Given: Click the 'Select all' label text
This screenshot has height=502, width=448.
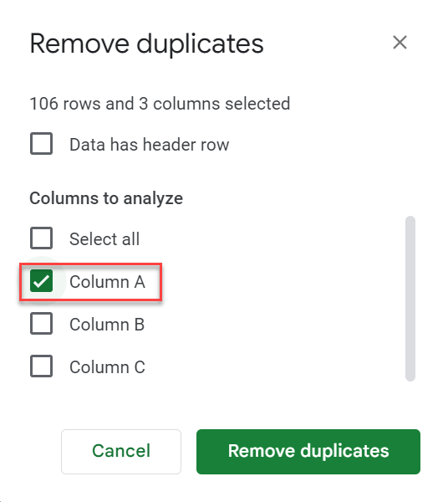Looking at the screenshot, I should (x=104, y=238).
